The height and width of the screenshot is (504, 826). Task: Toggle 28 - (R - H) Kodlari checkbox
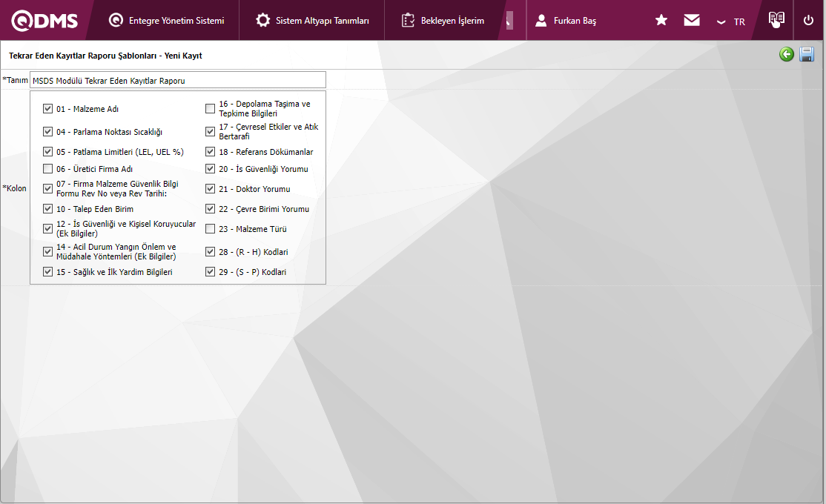pyautogui.click(x=210, y=252)
